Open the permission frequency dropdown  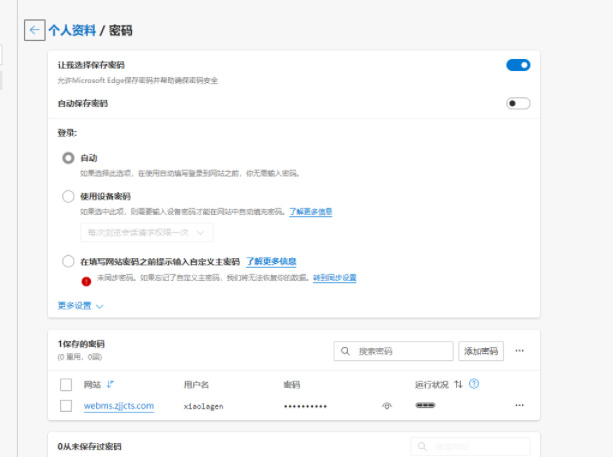click(x=147, y=233)
